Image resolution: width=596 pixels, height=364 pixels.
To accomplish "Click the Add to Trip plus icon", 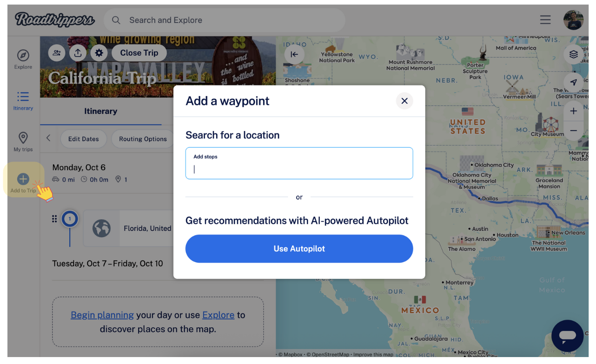I will (23, 179).
